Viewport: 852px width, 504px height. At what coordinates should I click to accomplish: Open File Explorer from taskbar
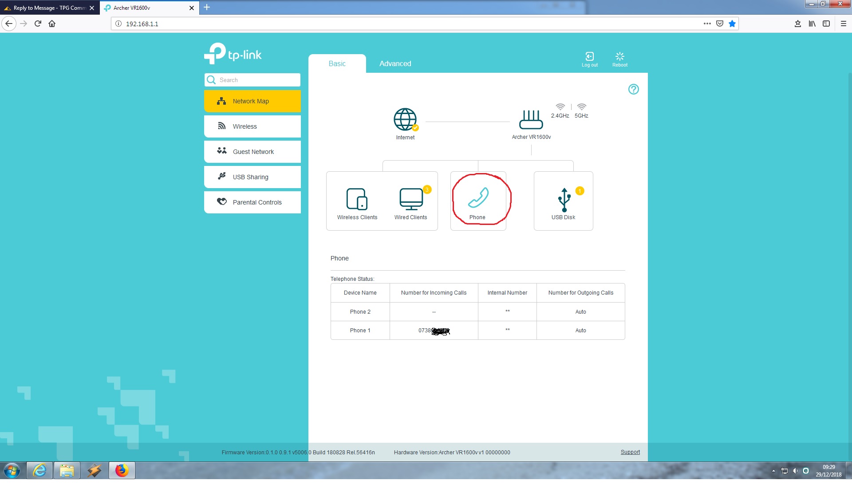[67, 470]
